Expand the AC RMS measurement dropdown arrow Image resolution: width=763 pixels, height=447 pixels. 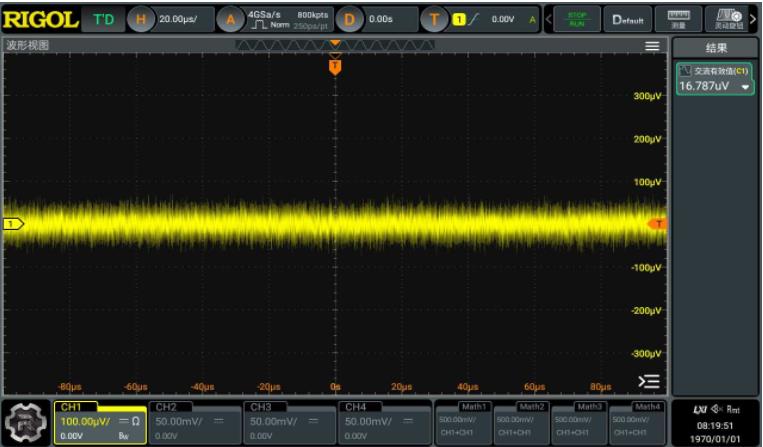745,87
